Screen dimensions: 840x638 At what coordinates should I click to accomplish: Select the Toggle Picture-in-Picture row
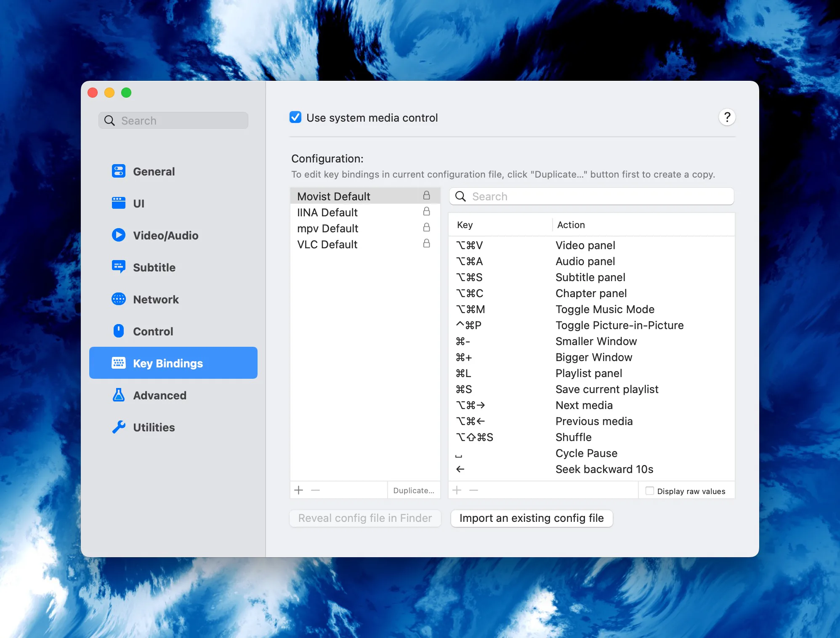(591, 325)
